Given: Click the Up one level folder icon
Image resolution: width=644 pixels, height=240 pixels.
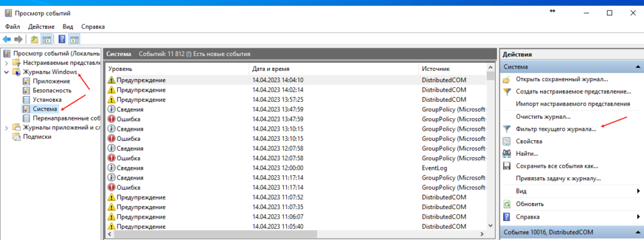Looking at the screenshot, I should point(35,40).
